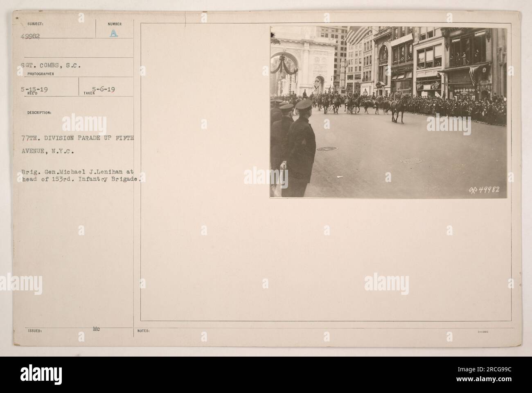This screenshot has width=532, height=393.
Task: Click the victory arch in the photograph
Action: coord(304,61)
